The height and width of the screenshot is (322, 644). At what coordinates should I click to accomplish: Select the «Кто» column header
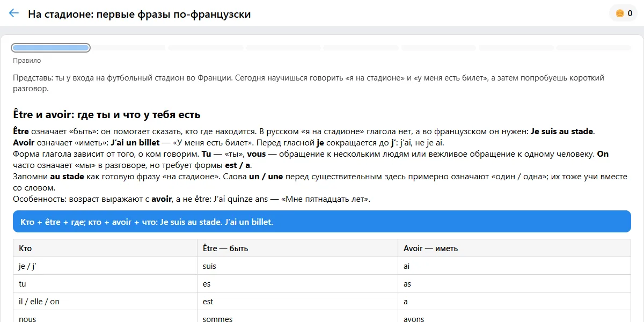(x=105, y=248)
